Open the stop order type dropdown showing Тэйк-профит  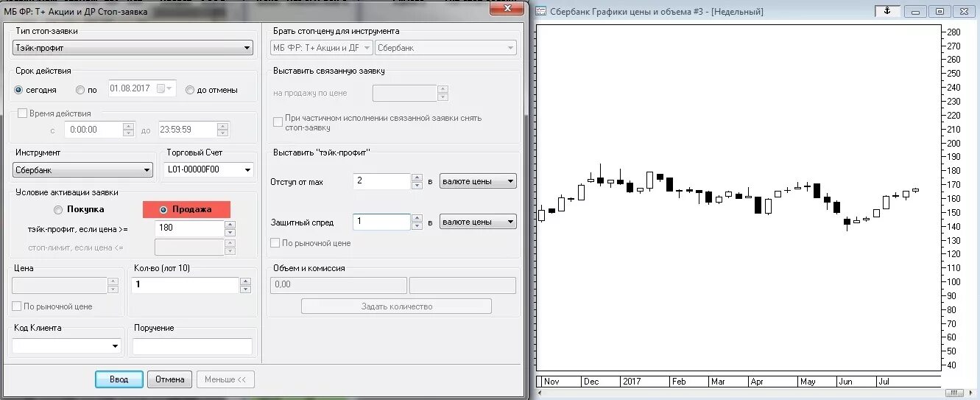coord(133,48)
